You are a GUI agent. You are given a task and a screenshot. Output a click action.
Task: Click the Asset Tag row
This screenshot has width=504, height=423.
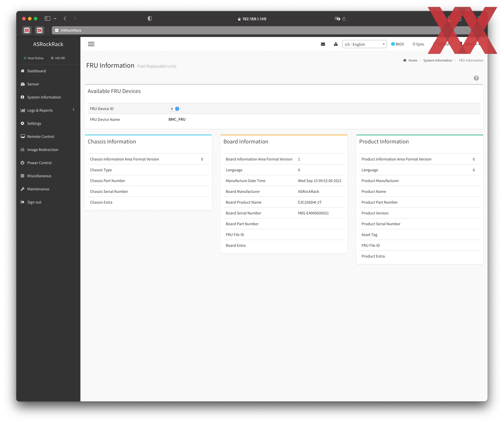(419, 235)
